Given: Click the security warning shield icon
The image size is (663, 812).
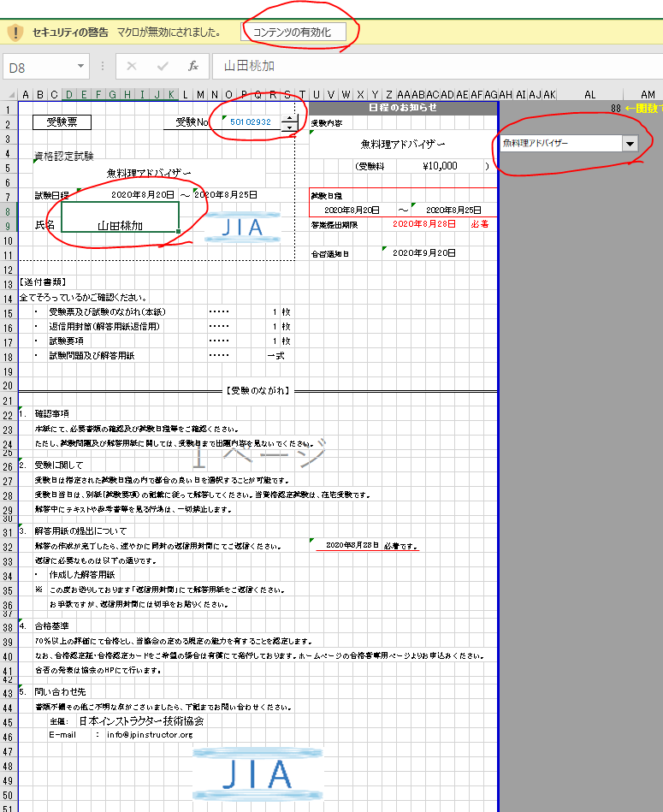Looking at the screenshot, I should 15,33.
